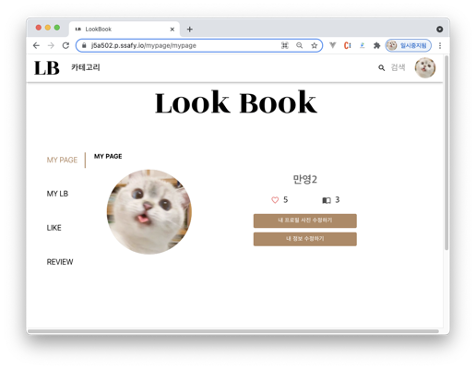Click the dark circle icon at tab bar right
The height and width of the screenshot is (369, 476).
[x=440, y=29]
